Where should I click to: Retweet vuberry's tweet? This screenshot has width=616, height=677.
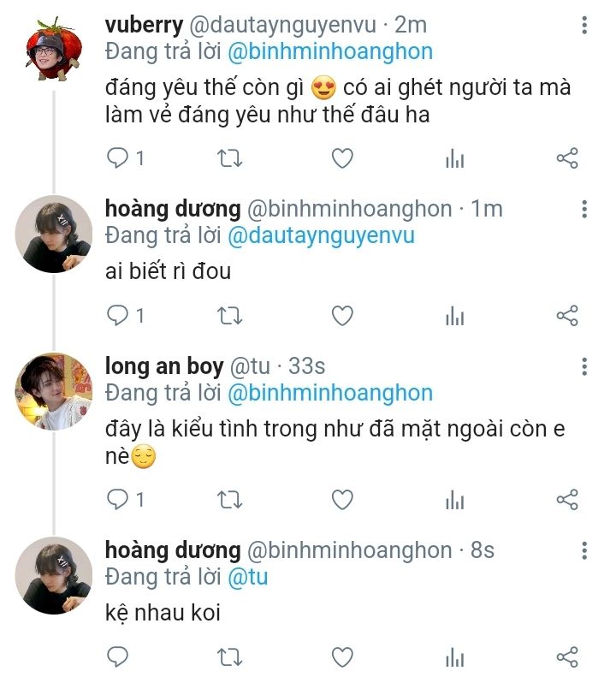[x=230, y=158]
